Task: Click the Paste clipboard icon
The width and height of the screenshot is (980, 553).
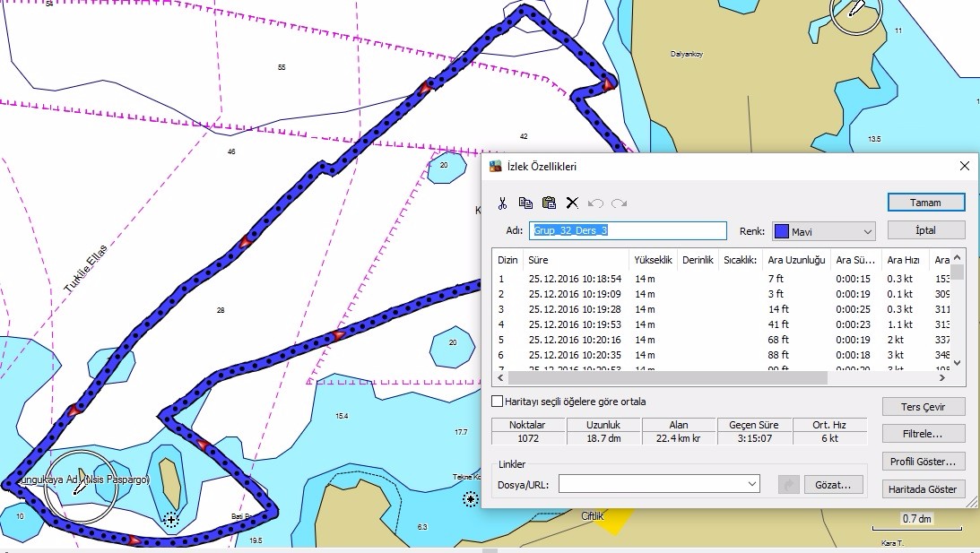Action: point(549,203)
